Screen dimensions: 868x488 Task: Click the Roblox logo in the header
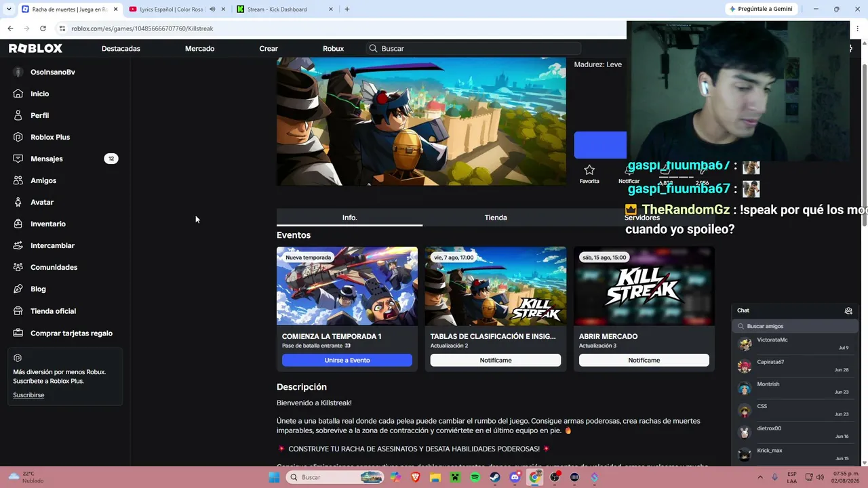click(35, 48)
